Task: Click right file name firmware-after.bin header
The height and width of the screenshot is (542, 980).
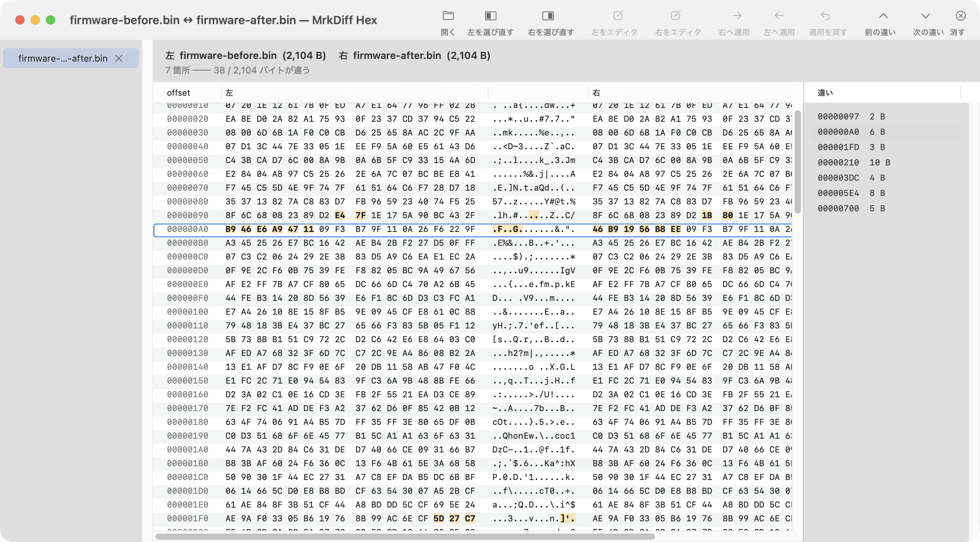Action: click(397, 56)
